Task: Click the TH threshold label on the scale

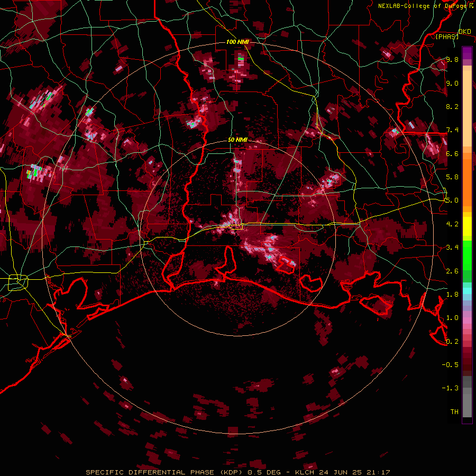Action: coord(454,412)
